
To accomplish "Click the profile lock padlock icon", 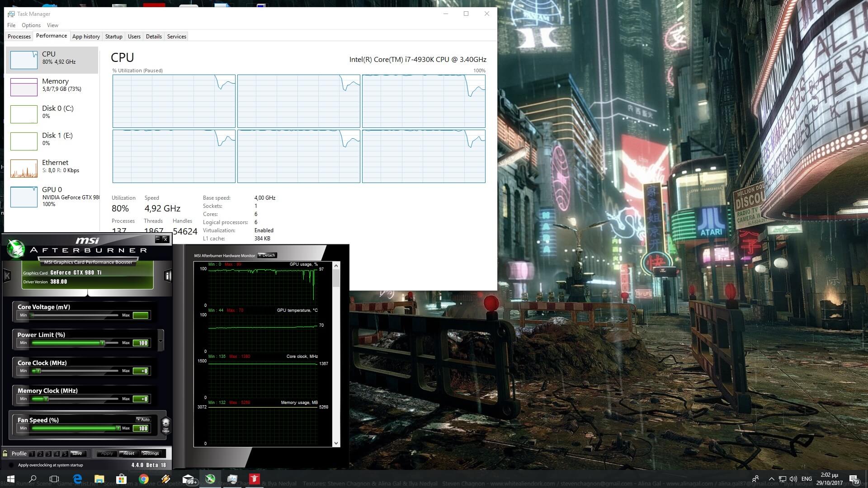I will pyautogui.click(x=5, y=453).
